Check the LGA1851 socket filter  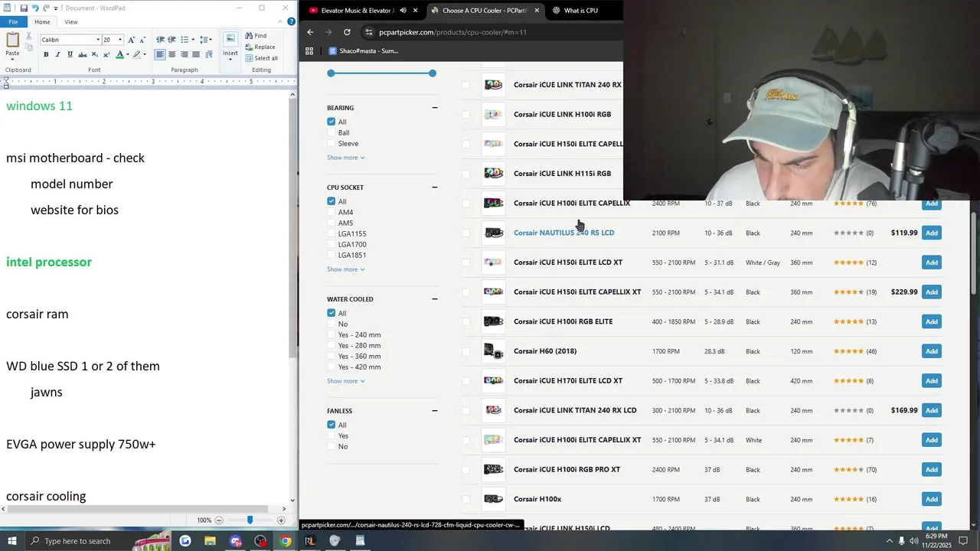click(x=332, y=255)
